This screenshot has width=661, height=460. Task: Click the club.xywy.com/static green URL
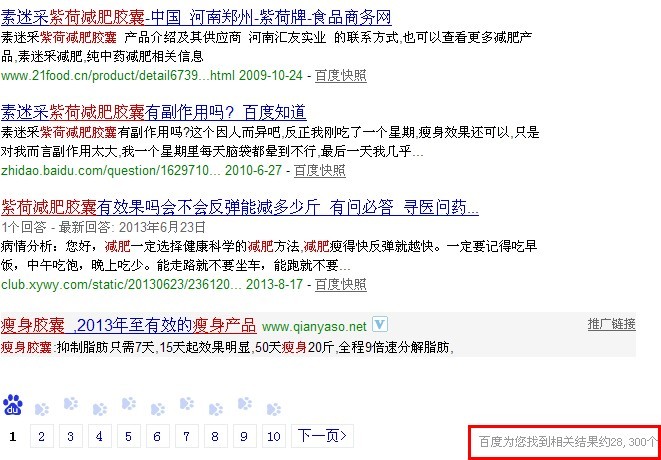point(152,285)
